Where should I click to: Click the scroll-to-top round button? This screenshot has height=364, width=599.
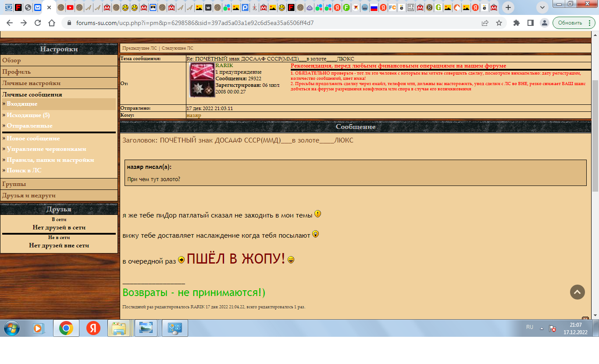point(578,292)
